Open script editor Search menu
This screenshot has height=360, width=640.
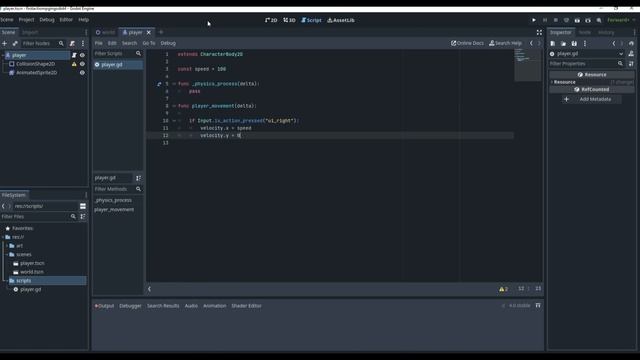coord(129,43)
